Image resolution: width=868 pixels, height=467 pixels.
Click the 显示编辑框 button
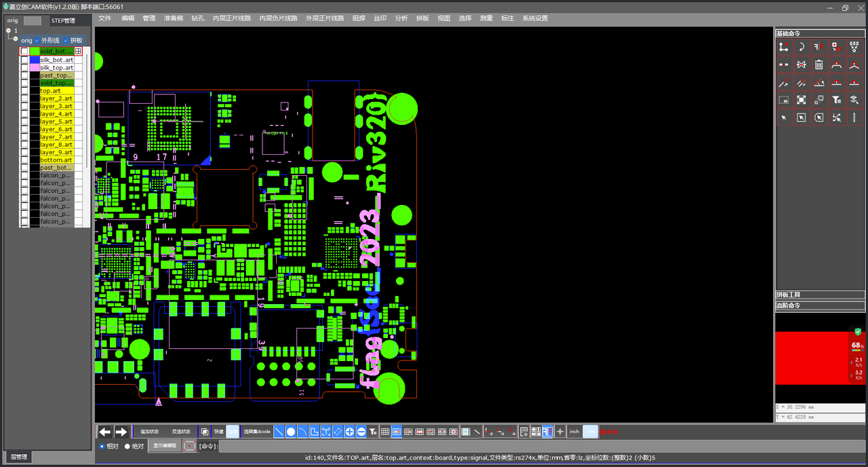[164, 446]
